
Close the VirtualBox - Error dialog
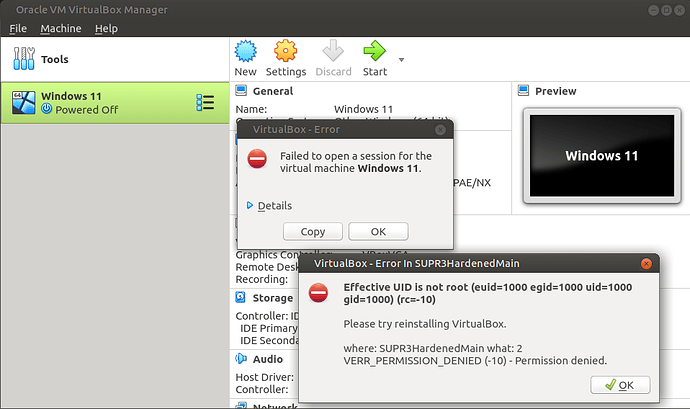pos(440,129)
